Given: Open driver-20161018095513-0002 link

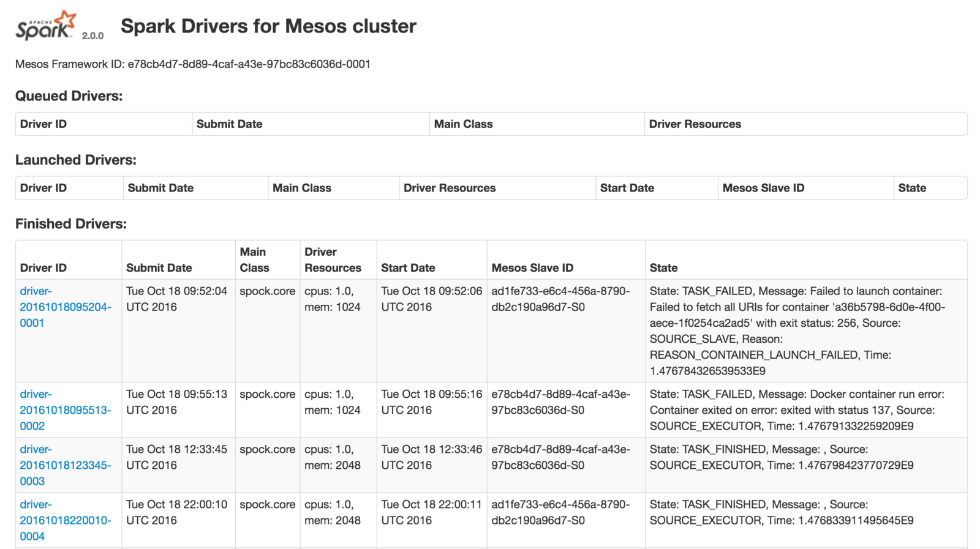Looking at the screenshot, I should (66, 410).
